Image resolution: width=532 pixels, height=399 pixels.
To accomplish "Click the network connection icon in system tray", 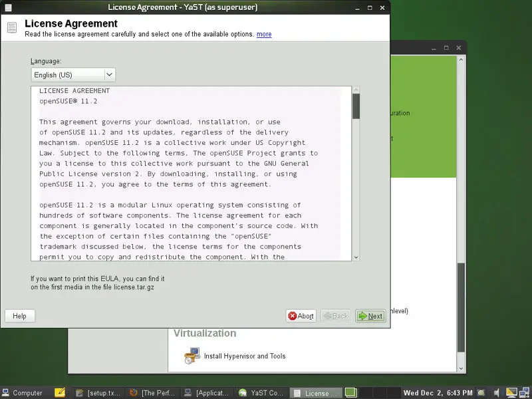I will [524, 392].
